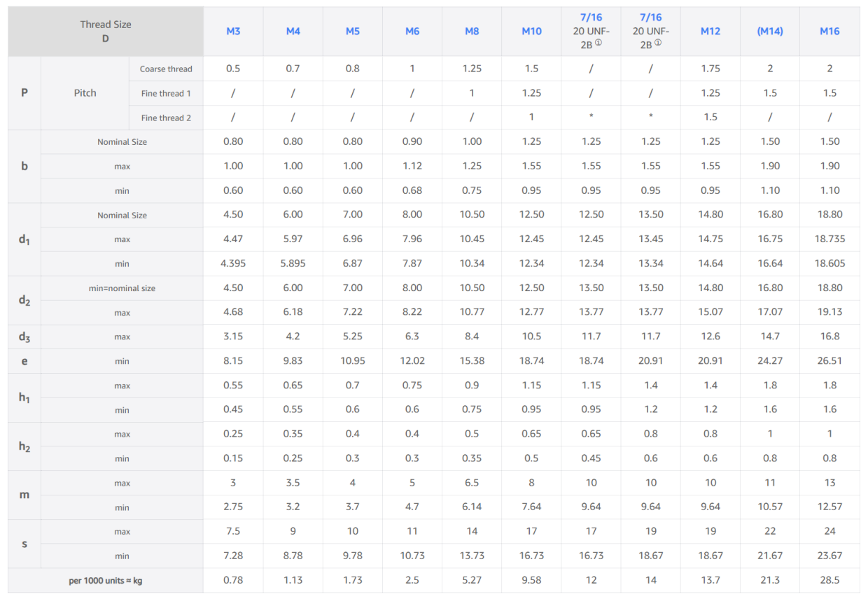Viewport: 868px width, 599px height.
Task: Open the M16 thread size link
Action: coord(829,31)
